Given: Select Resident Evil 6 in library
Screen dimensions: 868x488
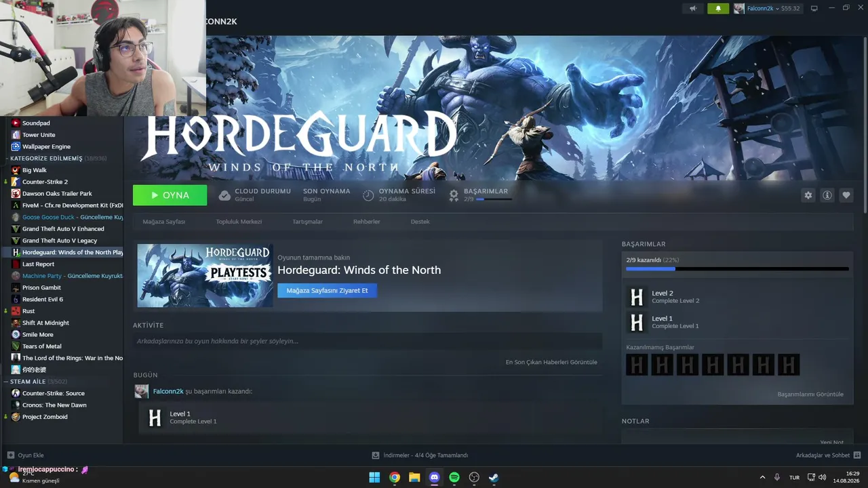Looking at the screenshot, I should click(x=43, y=300).
